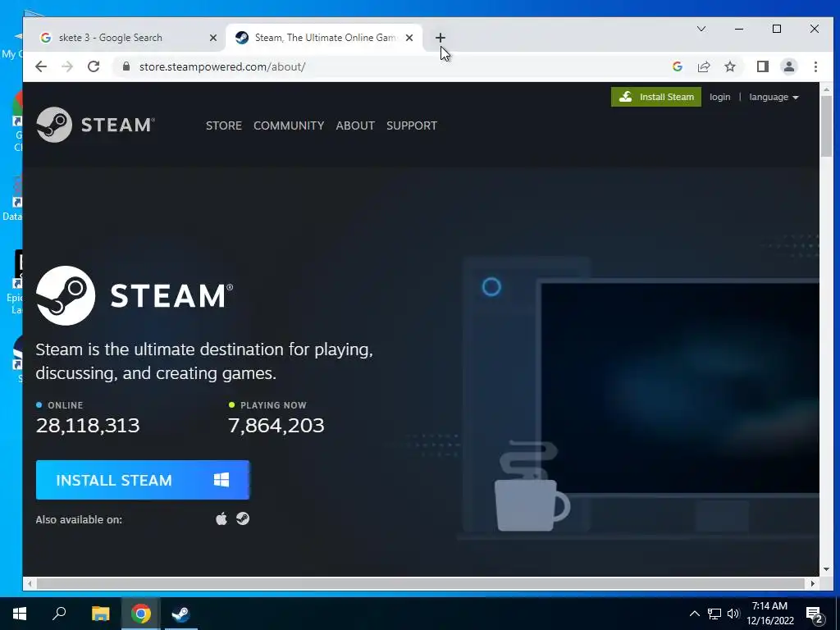
Task: Click the Steam tagline text
Action: click(204, 361)
